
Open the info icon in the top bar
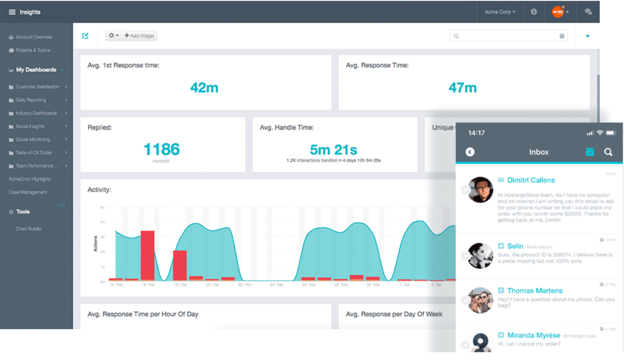pos(533,11)
